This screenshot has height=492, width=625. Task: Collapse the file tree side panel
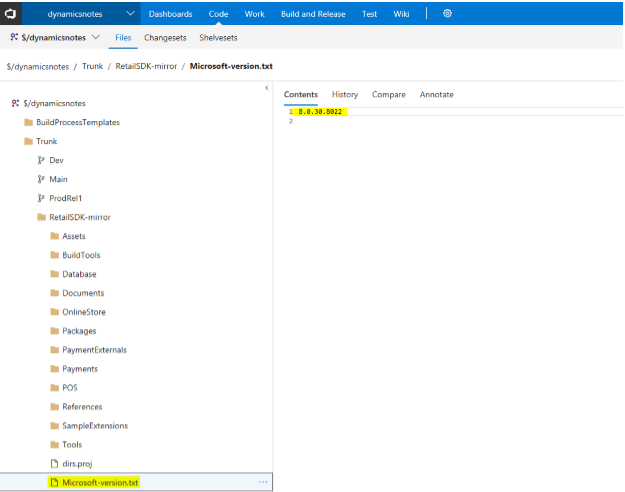[266, 88]
